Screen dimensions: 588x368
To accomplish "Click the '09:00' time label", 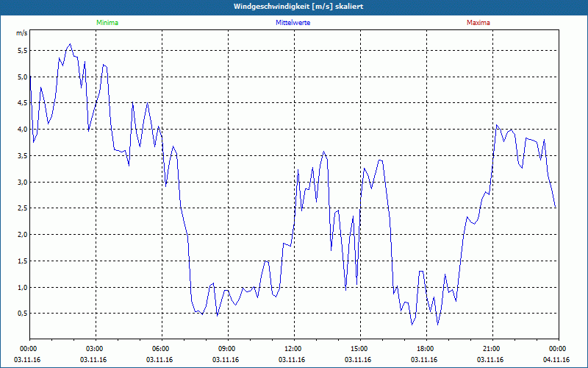I will [228, 349].
